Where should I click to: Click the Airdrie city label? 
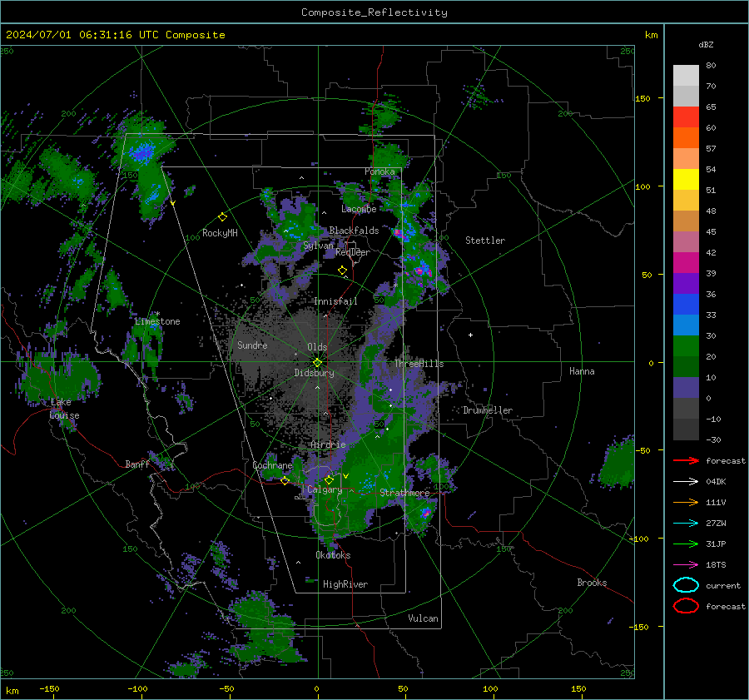tap(328, 444)
